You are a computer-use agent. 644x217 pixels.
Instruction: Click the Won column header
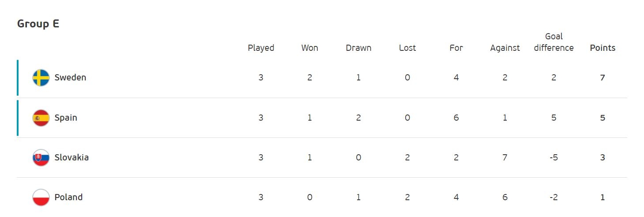(310, 48)
